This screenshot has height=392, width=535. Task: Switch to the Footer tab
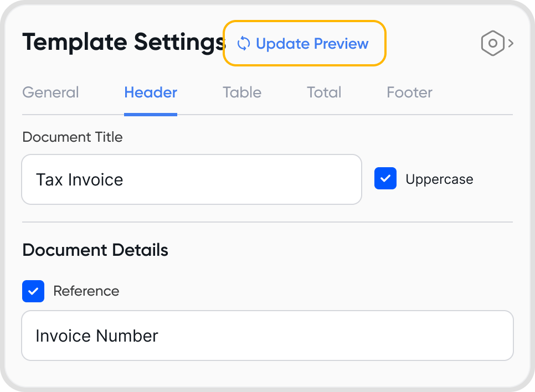tap(409, 92)
